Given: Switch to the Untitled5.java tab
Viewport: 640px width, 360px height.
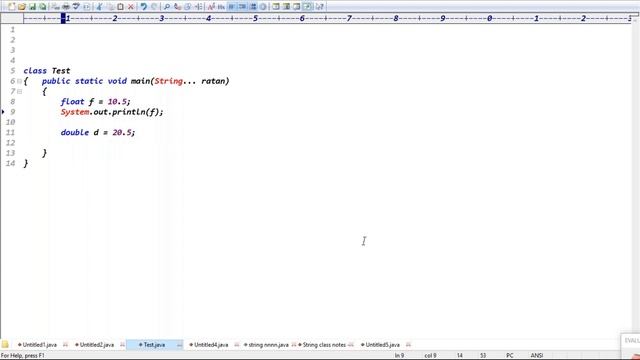Looking at the screenshot, I should [x=382, y=345].
